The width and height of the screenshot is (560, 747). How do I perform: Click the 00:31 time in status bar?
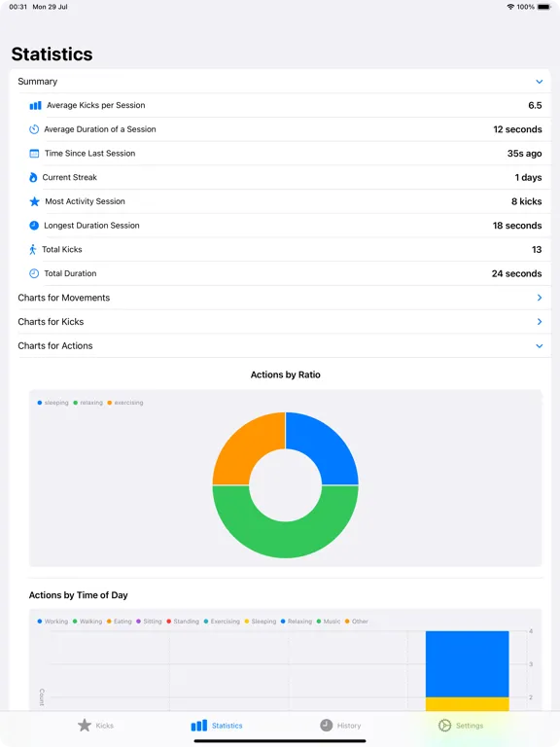pyautogui.click(x=18, y=7)
